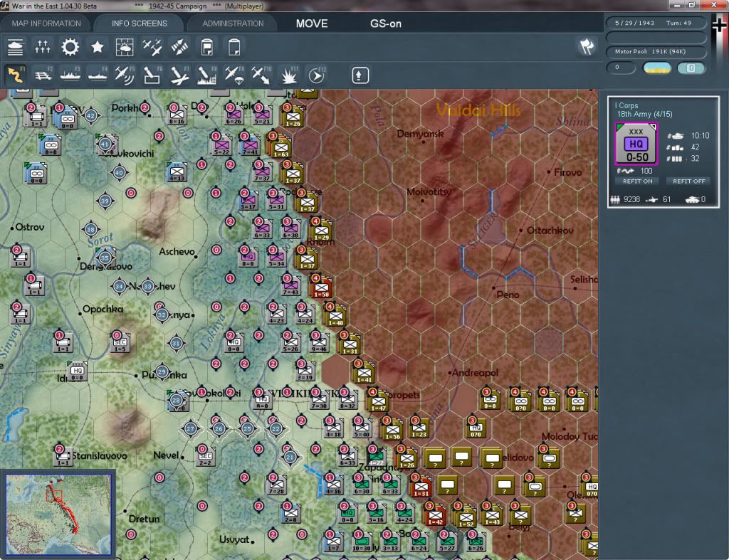Select the red 1=58 unit counter
The height and width of the screenshot is (560, 729).
point(321,287)
